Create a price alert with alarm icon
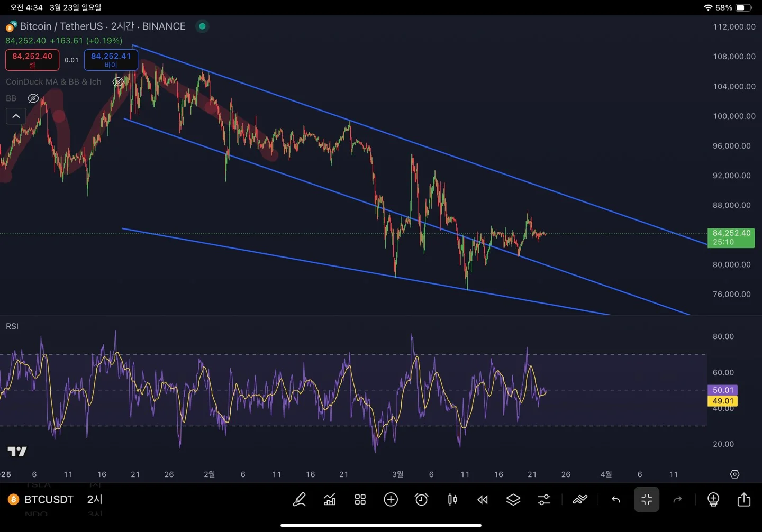The image size is (762, 532). click(x=422, y=499)
